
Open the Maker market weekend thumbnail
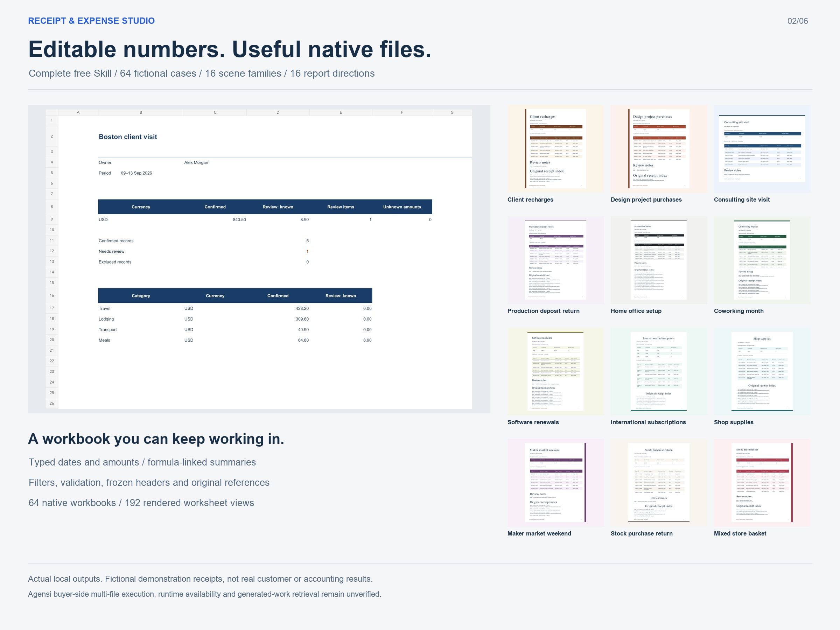555,483
